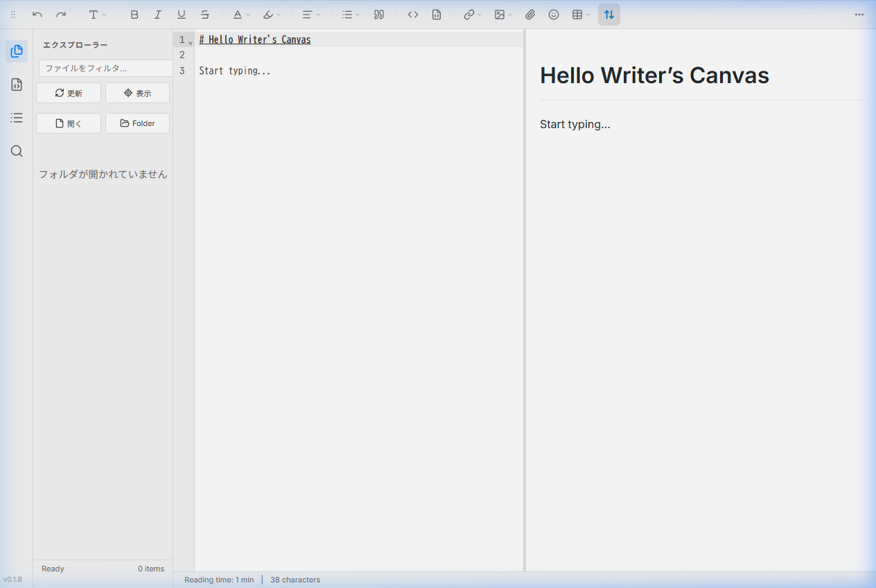Open the more options ellipsis menu
876x588 pixels.
(859, 15)
